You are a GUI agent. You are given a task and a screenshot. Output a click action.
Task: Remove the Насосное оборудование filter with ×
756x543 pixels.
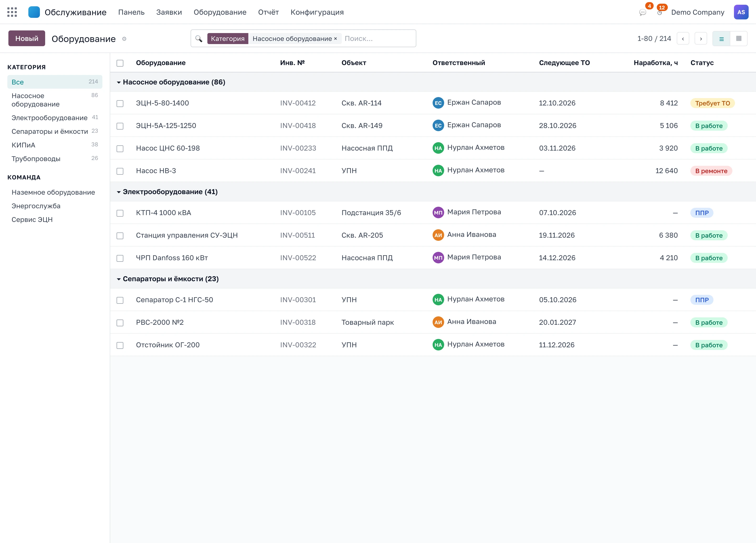pyautogui.click(x=335, y=39)
